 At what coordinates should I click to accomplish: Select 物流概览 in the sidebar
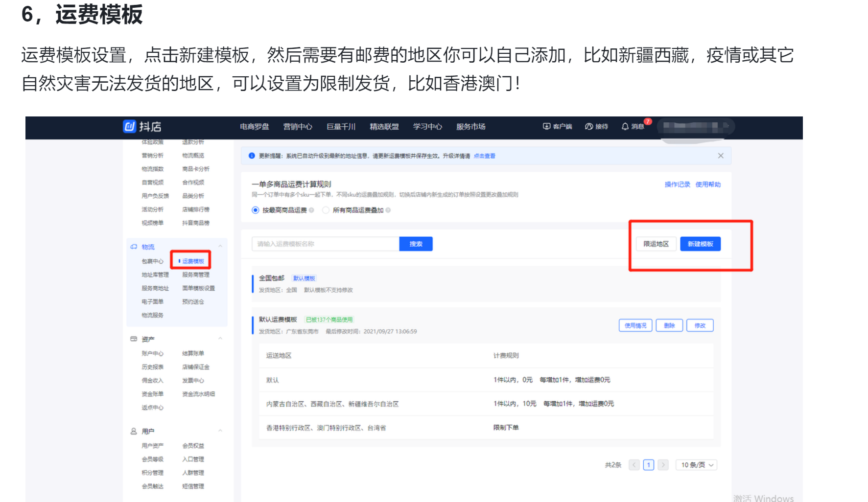193,156
